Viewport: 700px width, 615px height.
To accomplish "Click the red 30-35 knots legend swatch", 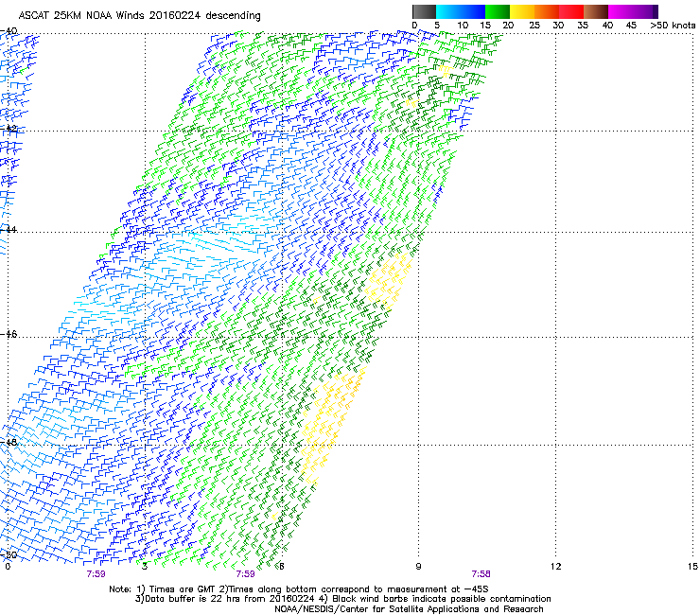I will pyautogui.click(x=571, y=11).
